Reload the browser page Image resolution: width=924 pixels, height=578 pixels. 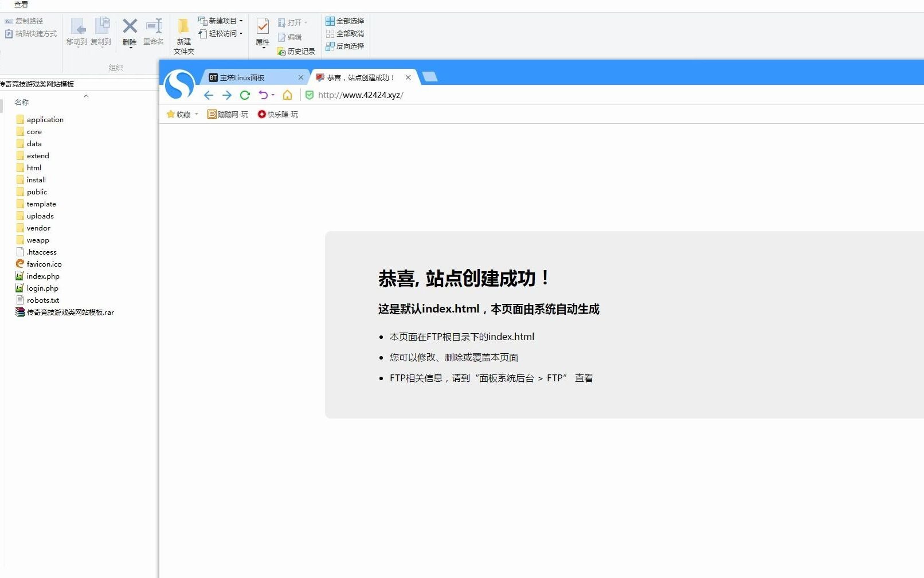[x=245, y=95]
